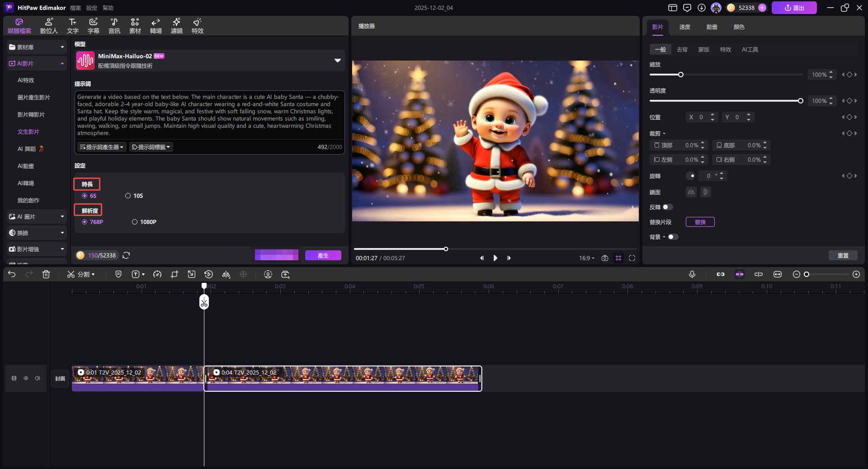Expand the 提示詞產生器 dropdown

101,147
